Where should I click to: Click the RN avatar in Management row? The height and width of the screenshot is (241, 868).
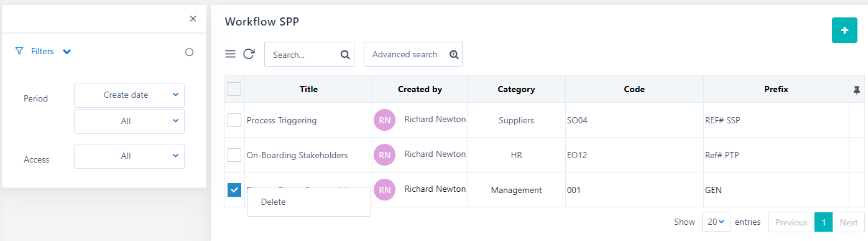coord(384,190)
